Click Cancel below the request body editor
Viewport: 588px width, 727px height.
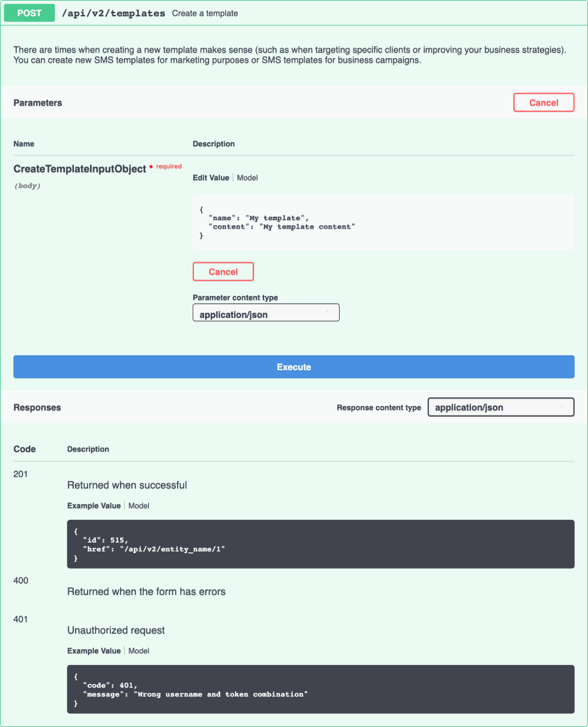click(x=223, y=271)
